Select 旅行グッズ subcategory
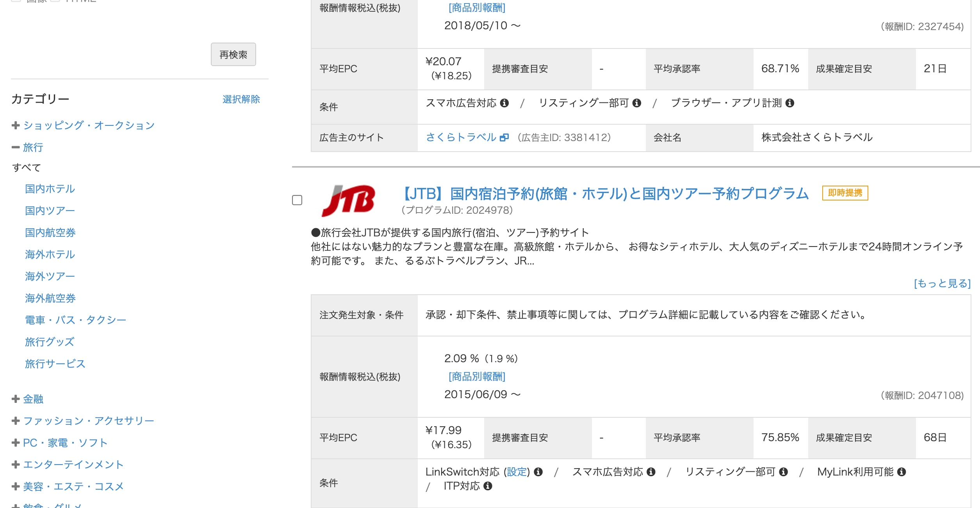This screenshot has height=508, width=980. pos(50,342)
